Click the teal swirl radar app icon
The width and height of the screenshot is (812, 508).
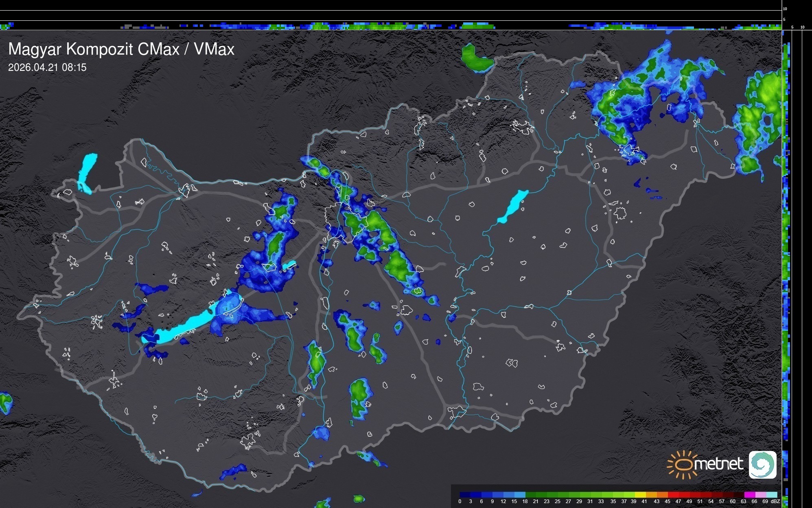click(762, 464)
